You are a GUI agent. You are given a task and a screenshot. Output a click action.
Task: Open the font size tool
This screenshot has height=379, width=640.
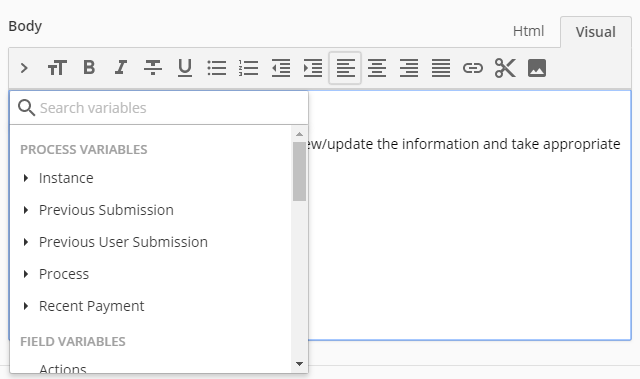[x=57, y=68]
